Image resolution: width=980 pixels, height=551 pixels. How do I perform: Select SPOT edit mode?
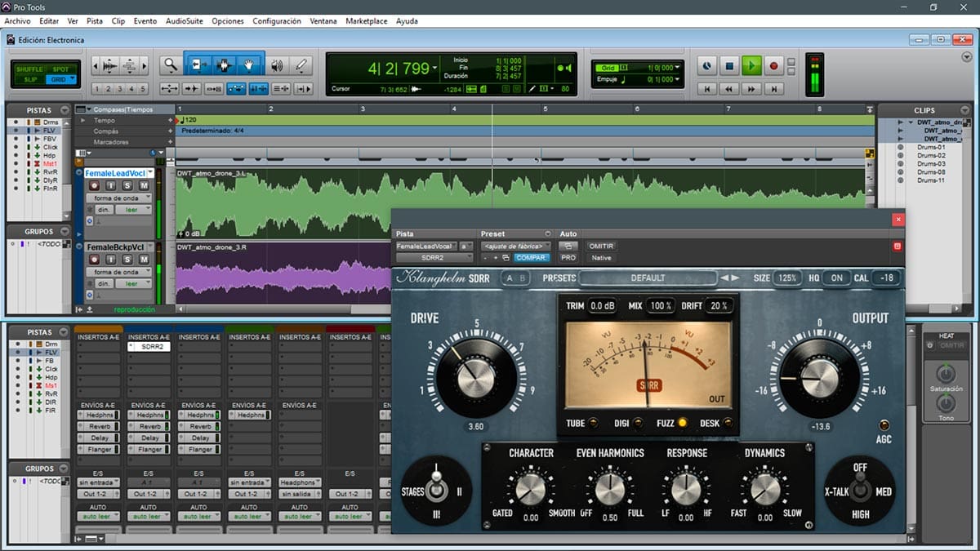tap(60, 69)
